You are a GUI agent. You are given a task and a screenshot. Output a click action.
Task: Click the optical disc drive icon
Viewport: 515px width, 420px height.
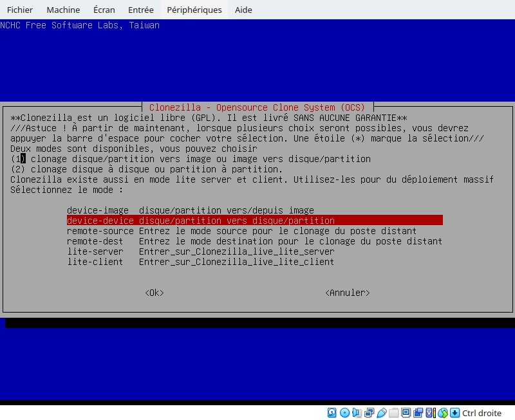344,413
